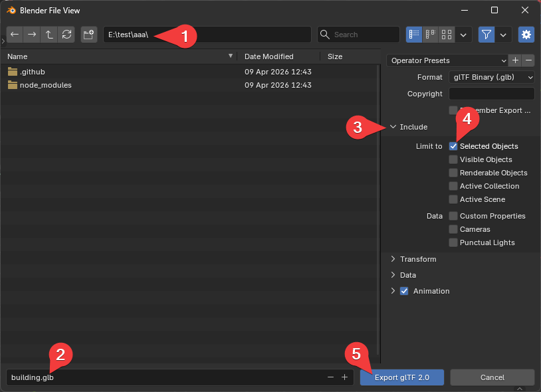Refresh the file list

pyautogui.click(x=66, y=35)
